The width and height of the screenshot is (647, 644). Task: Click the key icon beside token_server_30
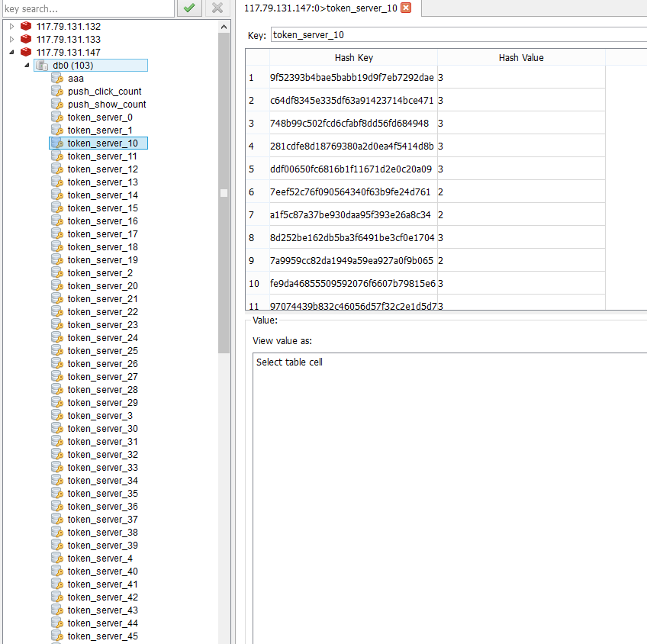tap(57, 428)
